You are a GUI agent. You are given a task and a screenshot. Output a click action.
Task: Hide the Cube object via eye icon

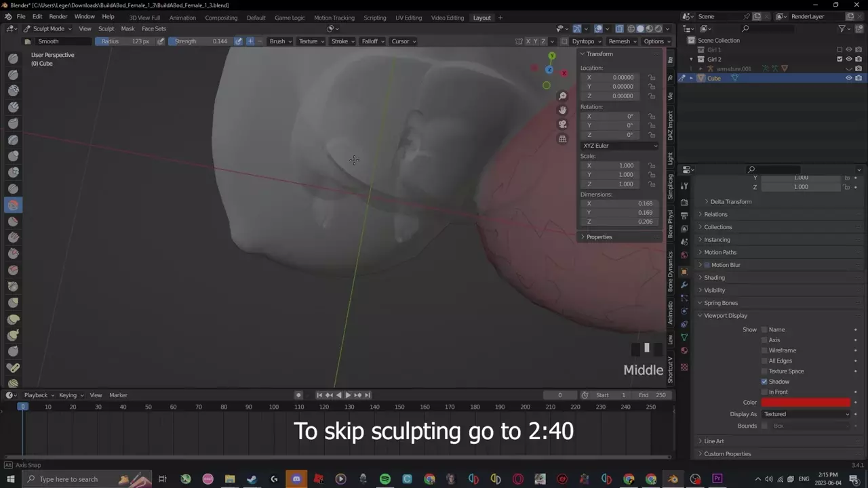(x=848, y=78)
